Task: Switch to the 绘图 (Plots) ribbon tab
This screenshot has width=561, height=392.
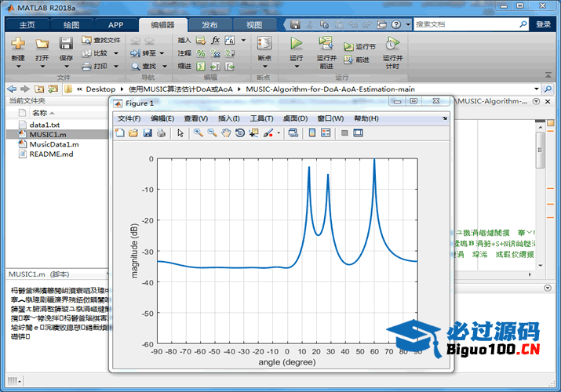Action: [x=71, y=25]
